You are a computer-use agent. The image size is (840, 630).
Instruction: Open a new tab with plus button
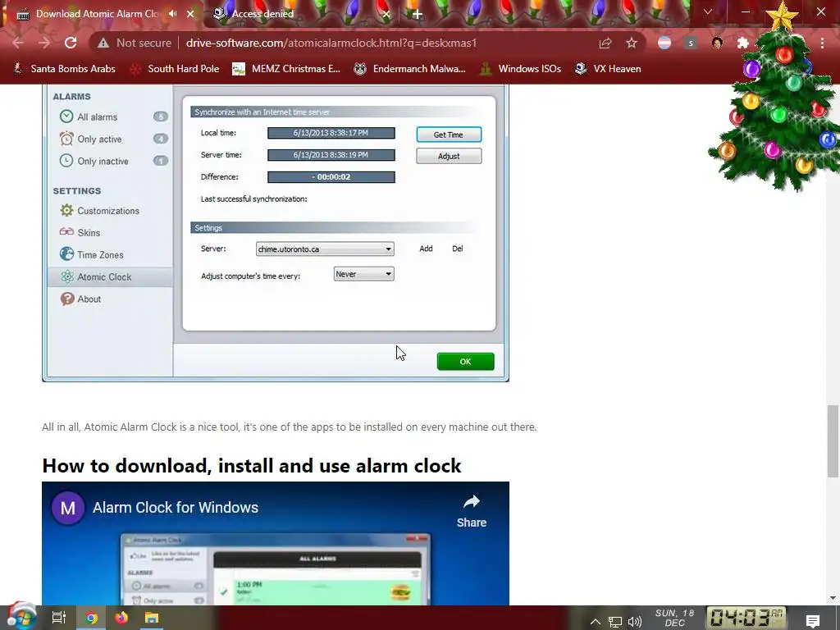pyautogui.click(x=418, y=14)
